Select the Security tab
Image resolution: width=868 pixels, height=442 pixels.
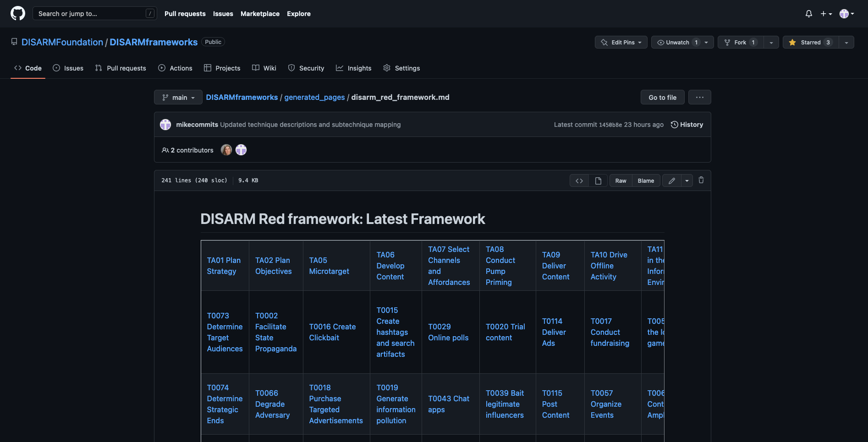coord(306,68)
